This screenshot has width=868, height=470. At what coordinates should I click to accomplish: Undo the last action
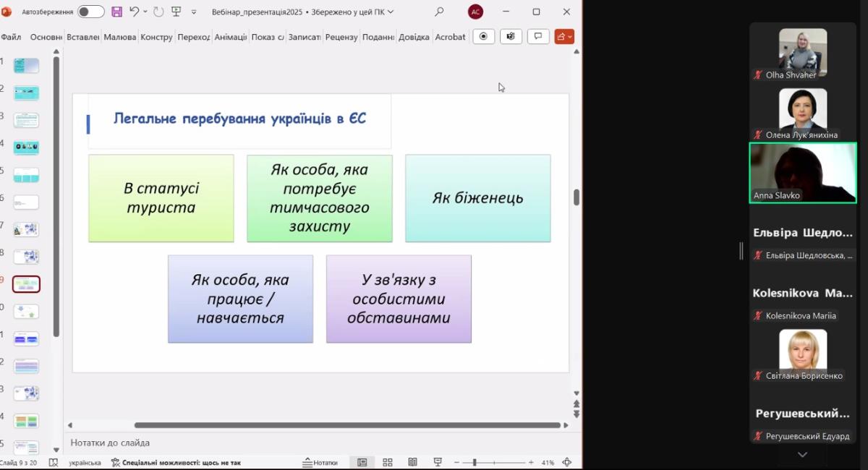(x=134, y=12)
